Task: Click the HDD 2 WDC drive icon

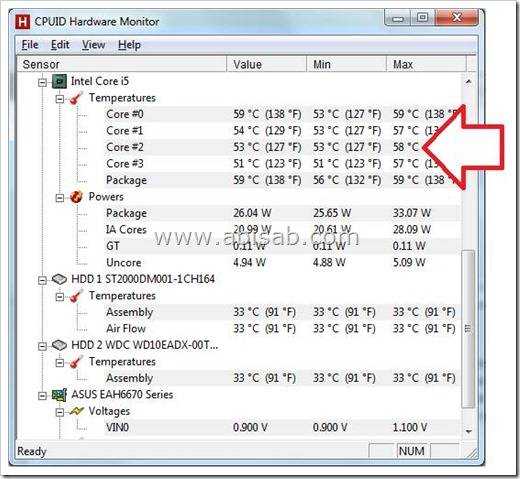Action: [x=59, y=345]
